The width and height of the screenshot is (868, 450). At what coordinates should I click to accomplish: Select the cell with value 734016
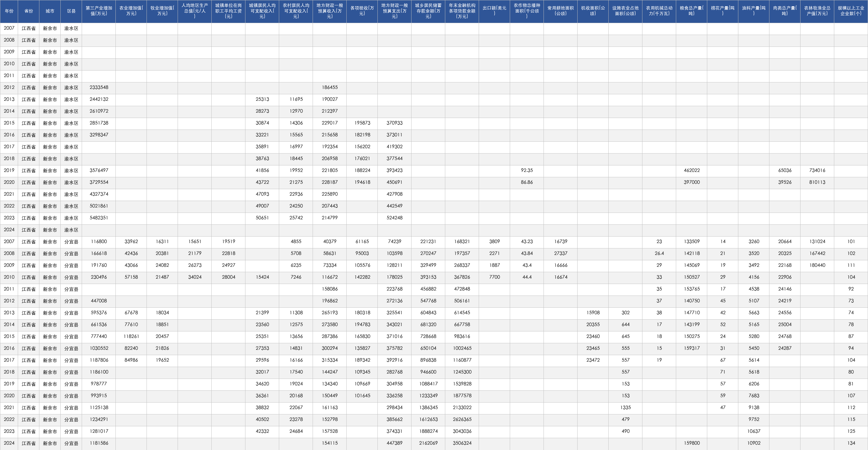tap(817, 171)
